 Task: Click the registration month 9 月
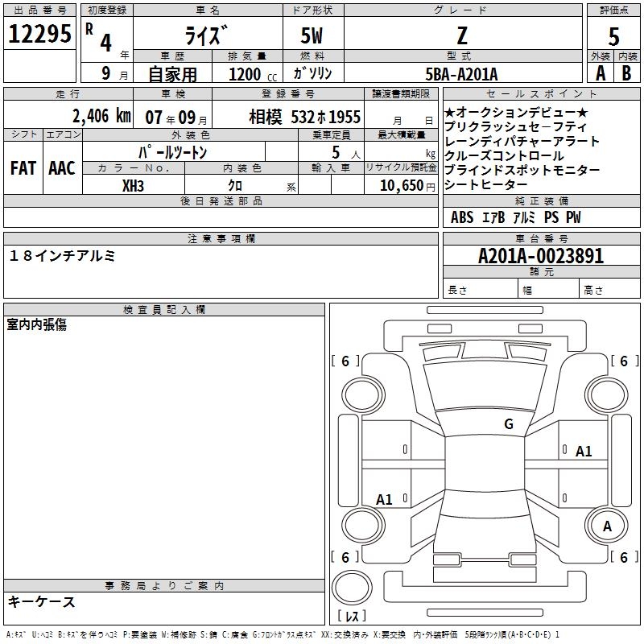coord(114,73)
